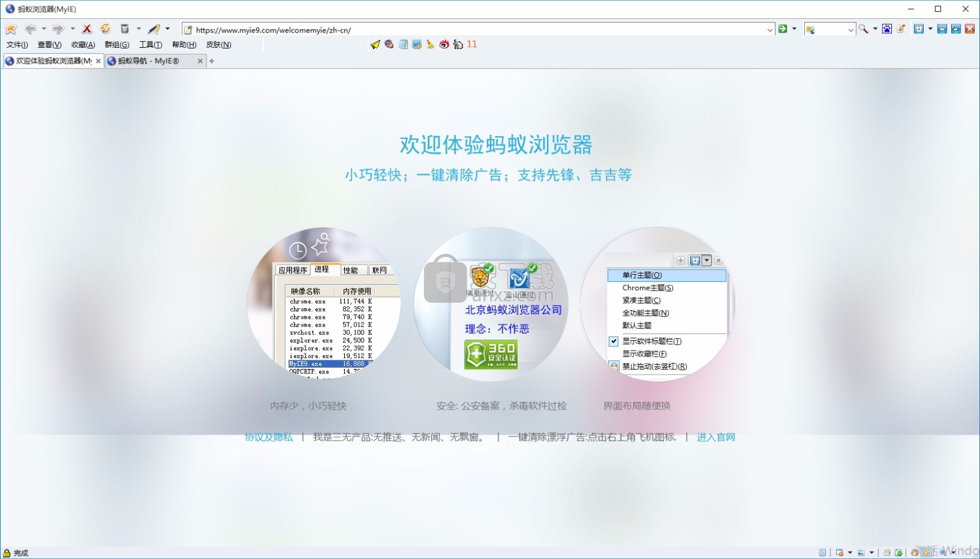
Task: Open the trash can dropdown arrow
Action: tap(138, 29)
